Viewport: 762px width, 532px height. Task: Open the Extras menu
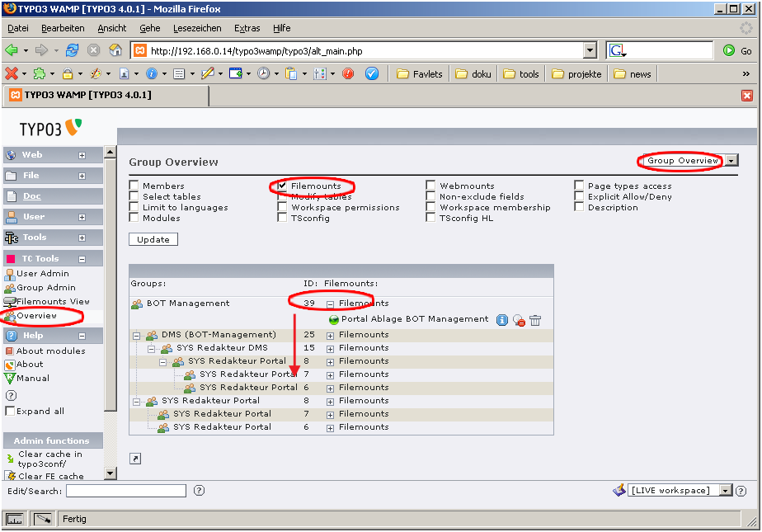[247, 28]
